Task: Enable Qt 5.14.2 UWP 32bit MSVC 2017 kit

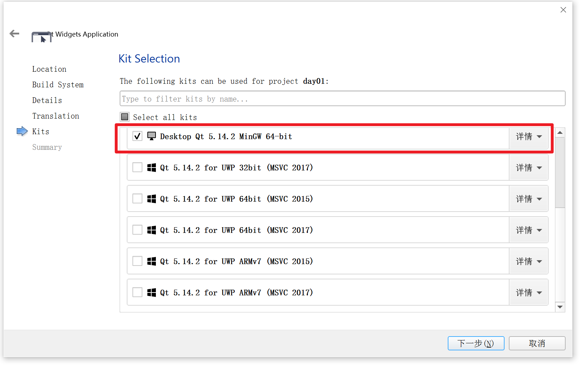Action: coord(137,168)
